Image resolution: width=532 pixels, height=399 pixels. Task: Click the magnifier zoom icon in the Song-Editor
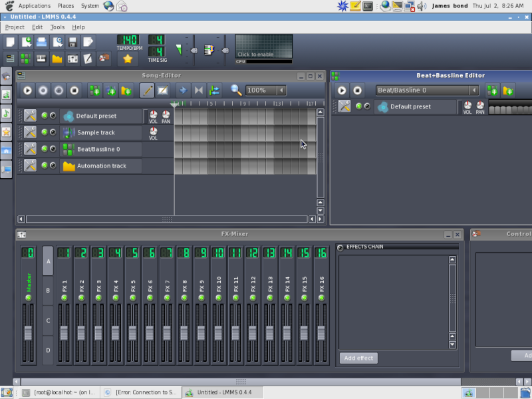coord(236,90)
